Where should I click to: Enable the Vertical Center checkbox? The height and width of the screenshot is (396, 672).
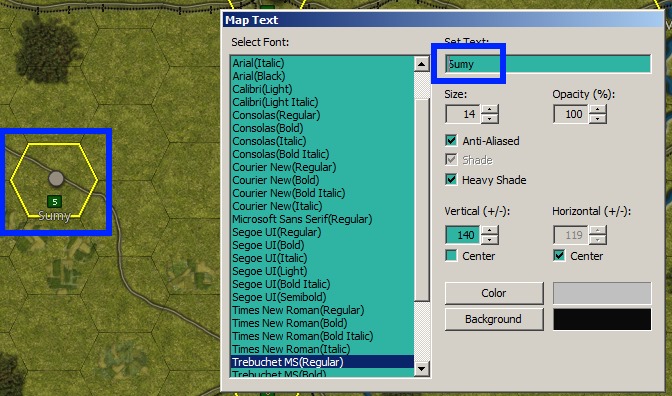[451, 256]
